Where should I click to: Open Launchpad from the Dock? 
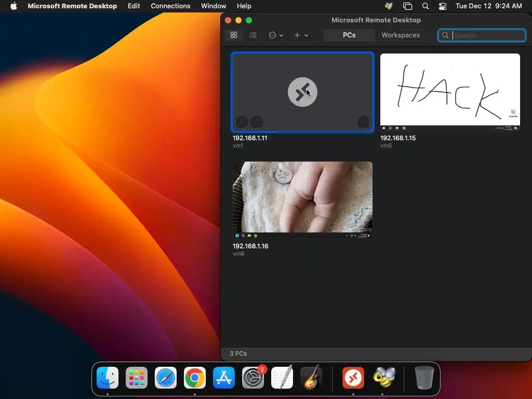137,378
